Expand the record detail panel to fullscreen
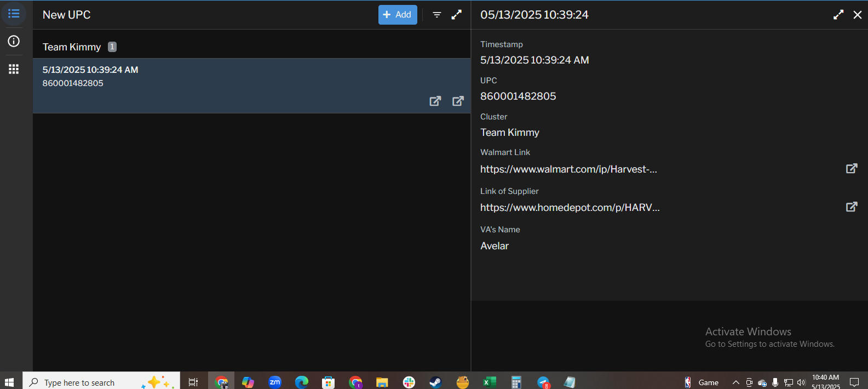This screenshot has height=389, width=868. point(838,15)
